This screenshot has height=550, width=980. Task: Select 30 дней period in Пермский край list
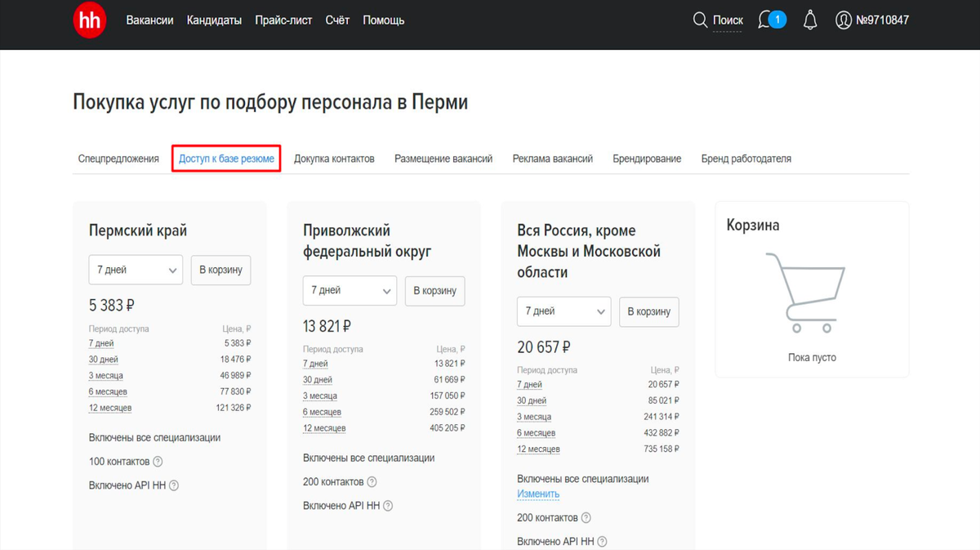click(104, 360)
